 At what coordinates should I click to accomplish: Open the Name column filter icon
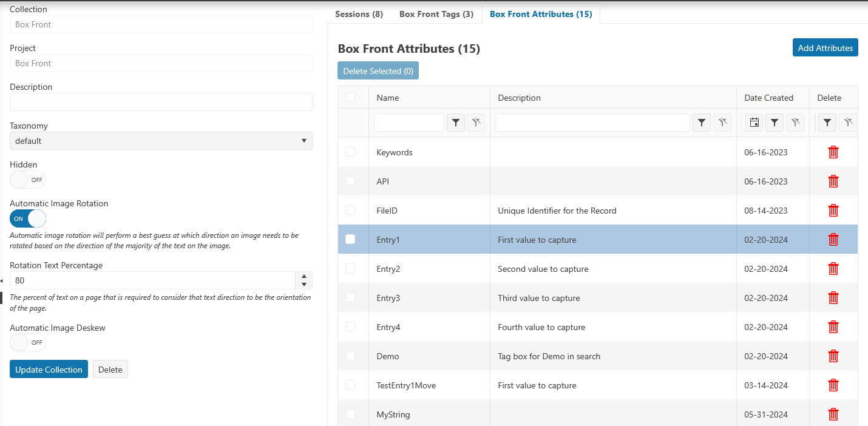456,123
